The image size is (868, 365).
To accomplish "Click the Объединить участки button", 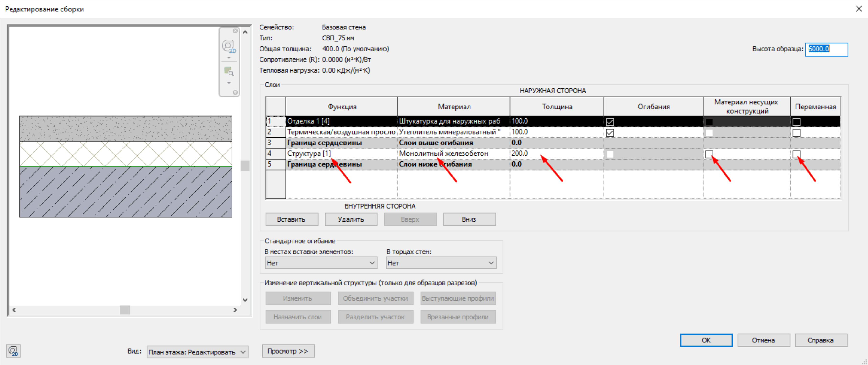I will click(375, 298).
